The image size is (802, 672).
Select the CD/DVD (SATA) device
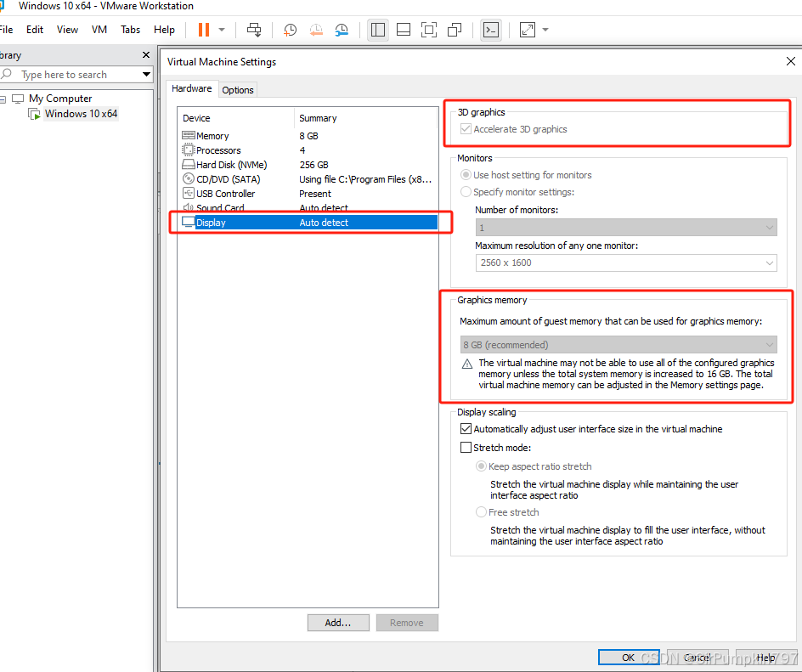pos(309,179)
